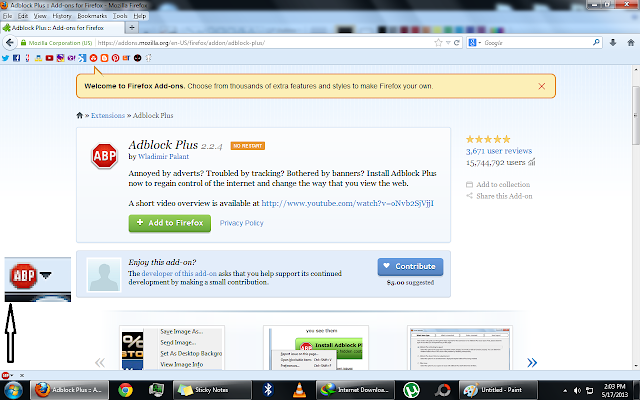Open the YouTube video overview link
640x400 pixels.
click(x=347, y=203)
